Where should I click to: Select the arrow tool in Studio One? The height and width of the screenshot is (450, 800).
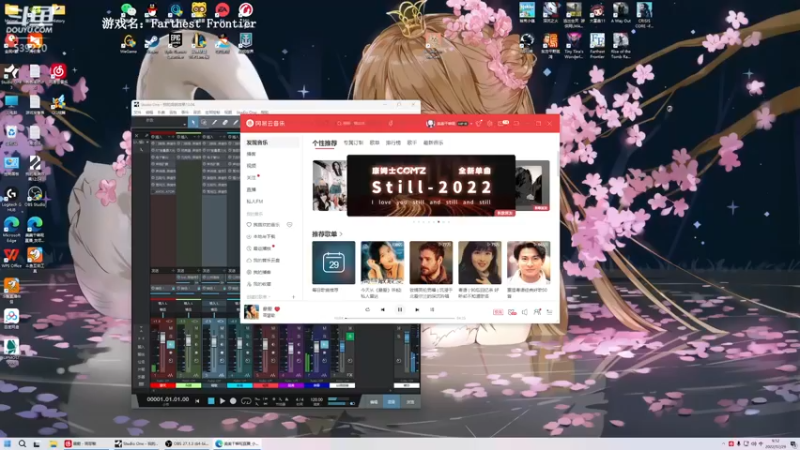pos(193,122)
